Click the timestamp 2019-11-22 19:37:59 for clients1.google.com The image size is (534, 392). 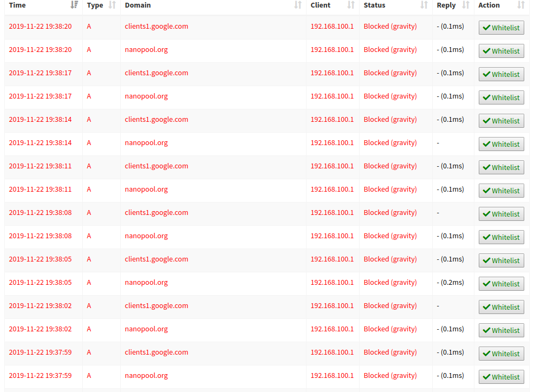(40, 352)
